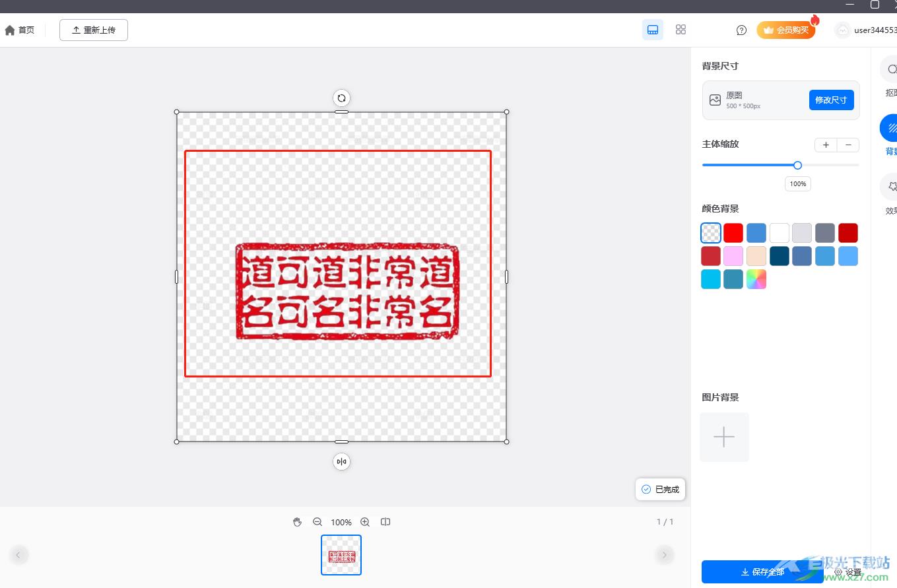Click the 主体缩放 slider handle
The width and height of the screenshot is (897, 588).
(x=797, y=165)
